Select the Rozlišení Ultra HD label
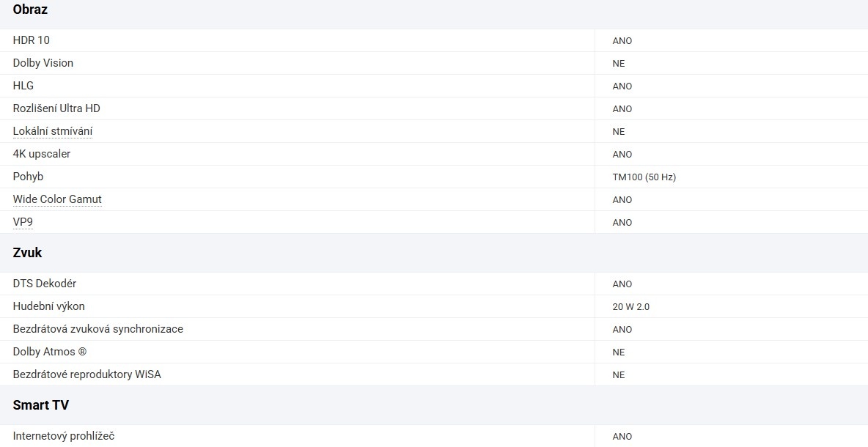Screen dimensions: 868x447 pyautogui.click(x=56, y=108)
